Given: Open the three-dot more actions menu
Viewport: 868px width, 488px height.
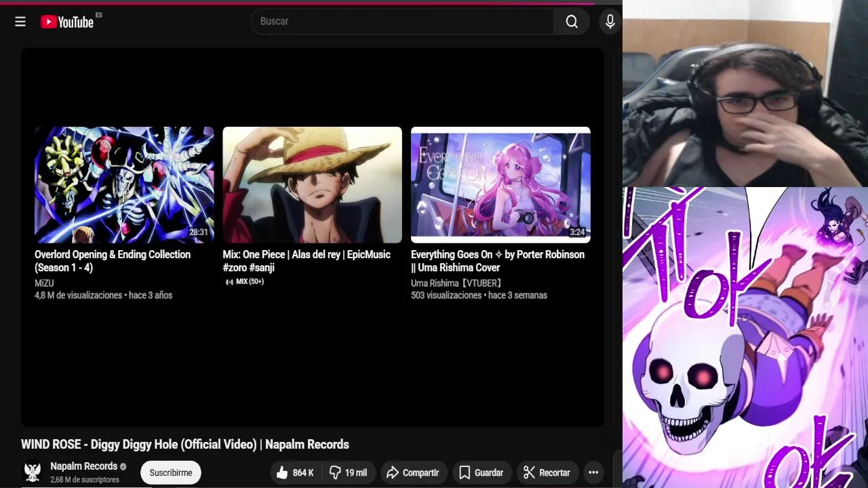Looking at the screenshot, I should [593, 472].
